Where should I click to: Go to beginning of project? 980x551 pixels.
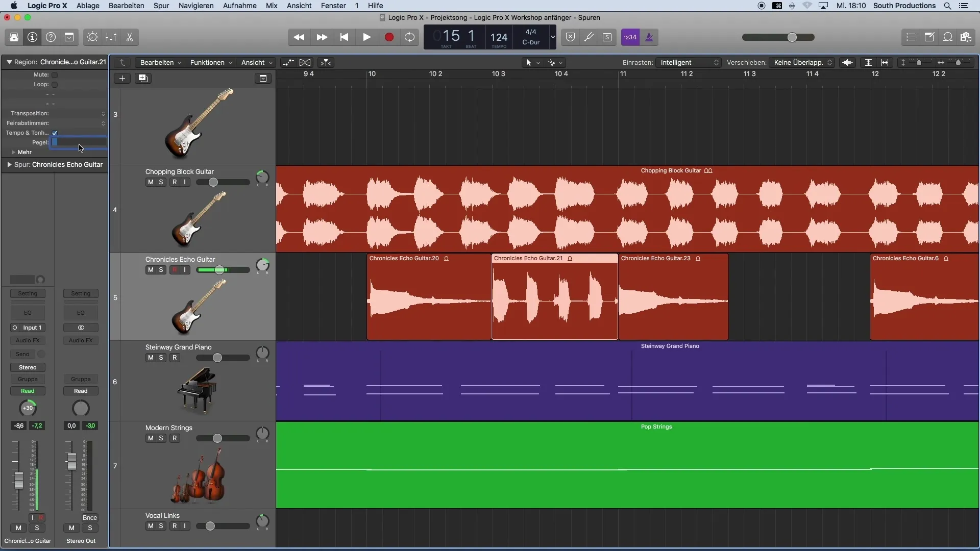[345, 37]
